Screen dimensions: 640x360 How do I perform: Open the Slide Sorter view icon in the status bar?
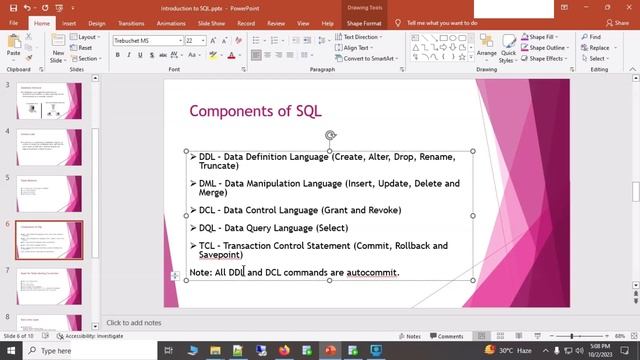tap(500, 336)
